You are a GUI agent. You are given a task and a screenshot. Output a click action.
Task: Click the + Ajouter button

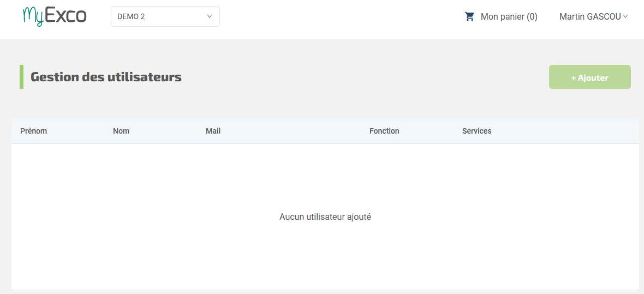590,77
